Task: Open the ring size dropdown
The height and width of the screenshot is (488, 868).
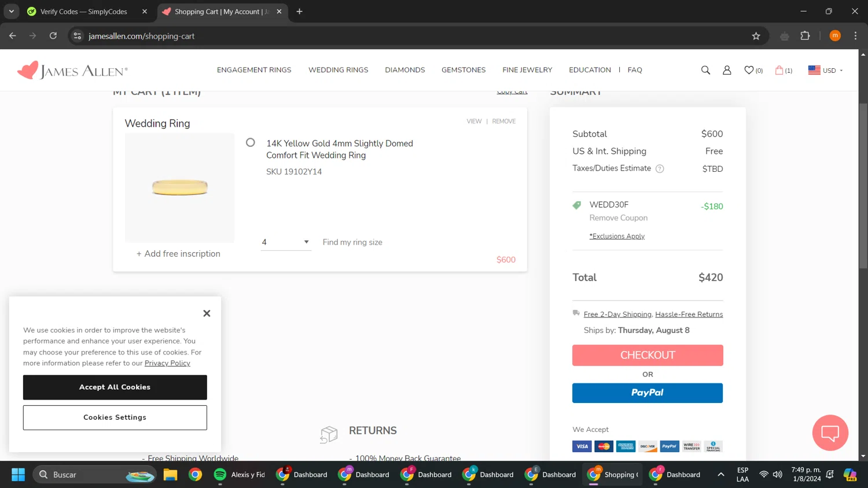Action: pyautogui.click(x=286, y=242)
